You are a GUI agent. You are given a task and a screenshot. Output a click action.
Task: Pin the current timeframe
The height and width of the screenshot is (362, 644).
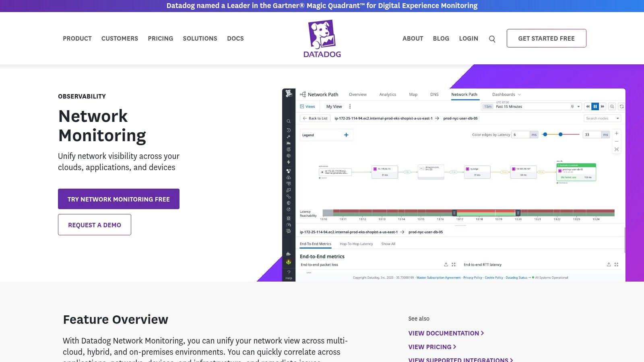point(572,107)
